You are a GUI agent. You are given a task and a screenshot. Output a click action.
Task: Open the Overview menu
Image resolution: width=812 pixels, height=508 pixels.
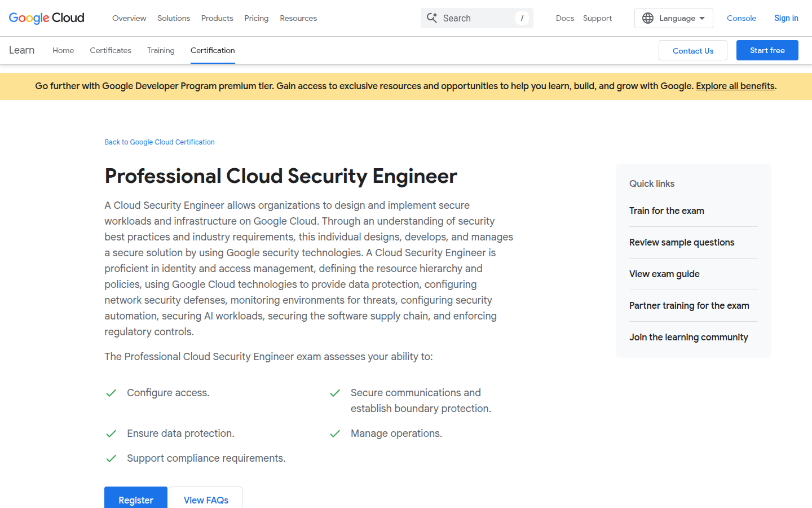pyautogui.click(x=129, y=18)
